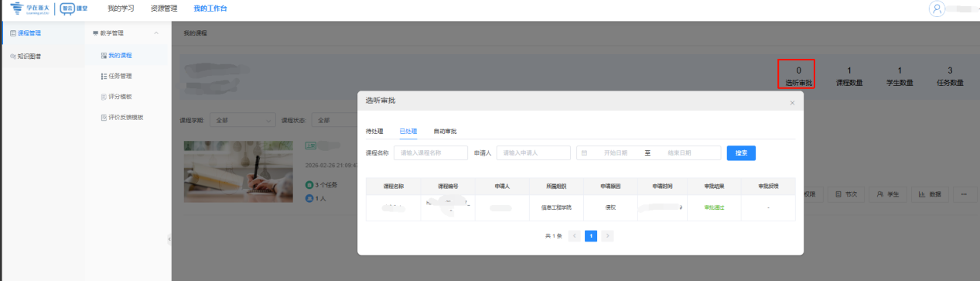980x281 pixels.
Task: Click the calendar icon in the date range field
Action: tap(585, 153)
